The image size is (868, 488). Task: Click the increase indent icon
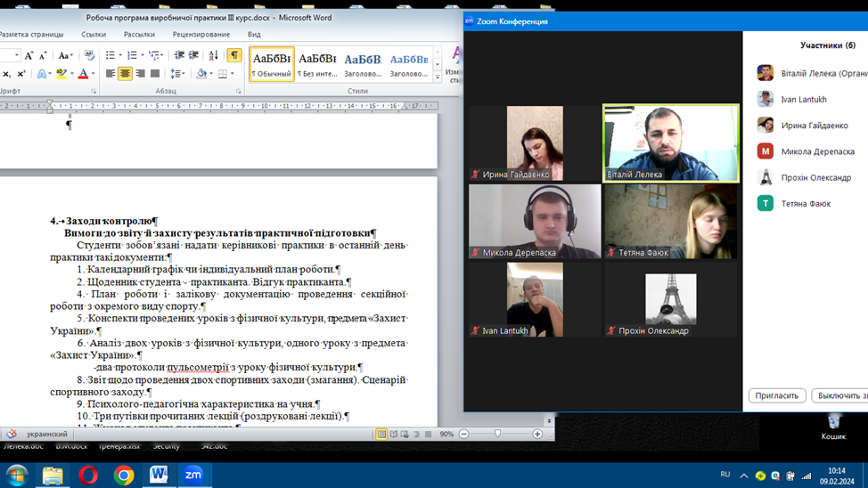(193, 55)
